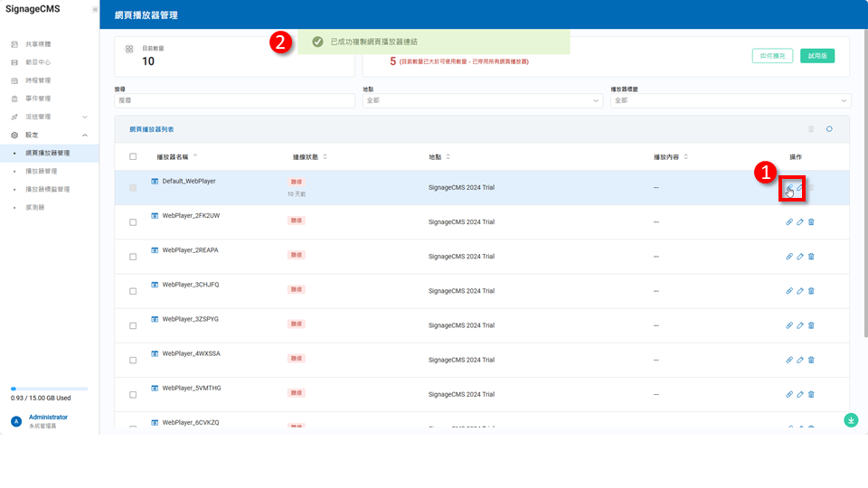Click the green 試用版 button

817,56
